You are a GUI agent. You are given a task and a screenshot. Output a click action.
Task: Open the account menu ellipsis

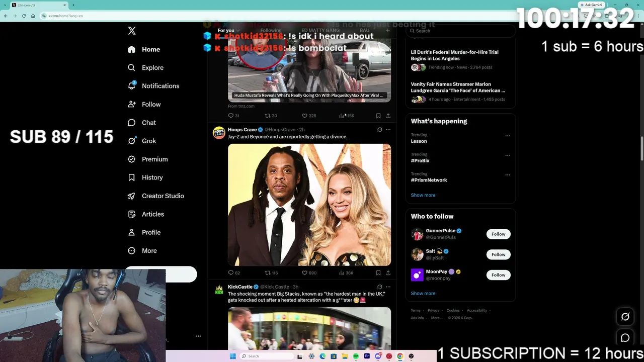coord(198,336)
